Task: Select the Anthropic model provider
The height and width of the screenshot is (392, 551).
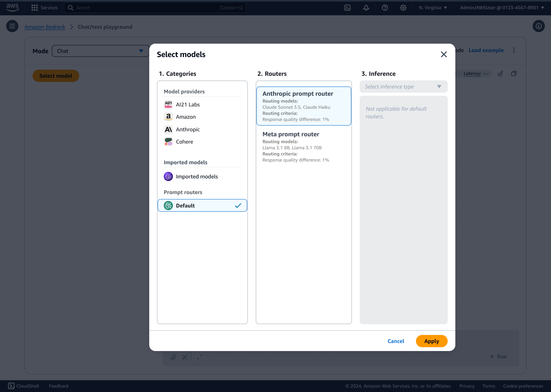Action: 188,129
